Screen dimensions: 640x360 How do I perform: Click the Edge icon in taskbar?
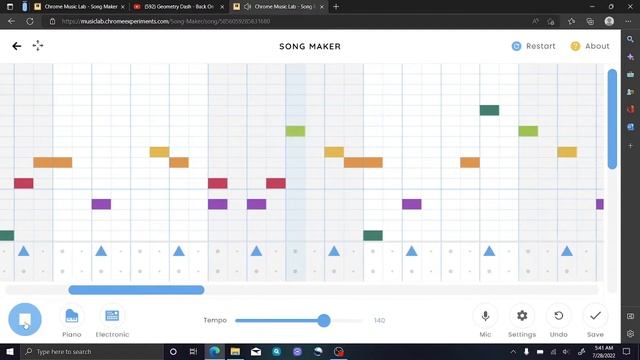(215, 351)
